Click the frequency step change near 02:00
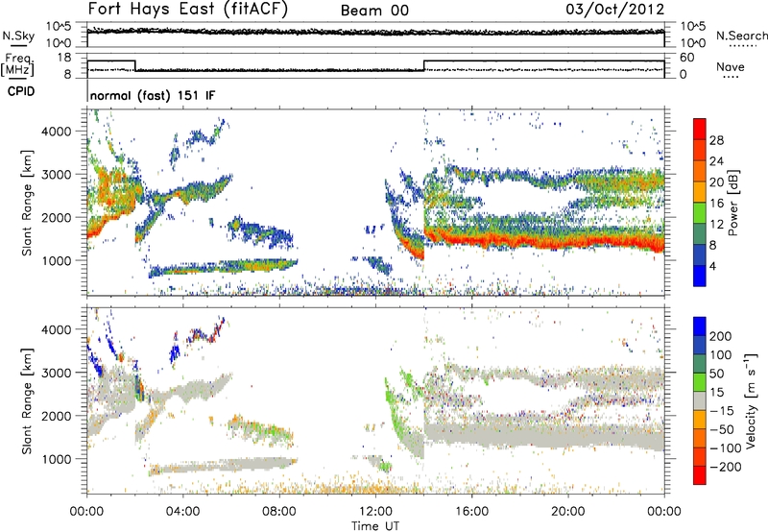Screen dimensions: 768x532 pyautogui.click(x=135, y=65)
